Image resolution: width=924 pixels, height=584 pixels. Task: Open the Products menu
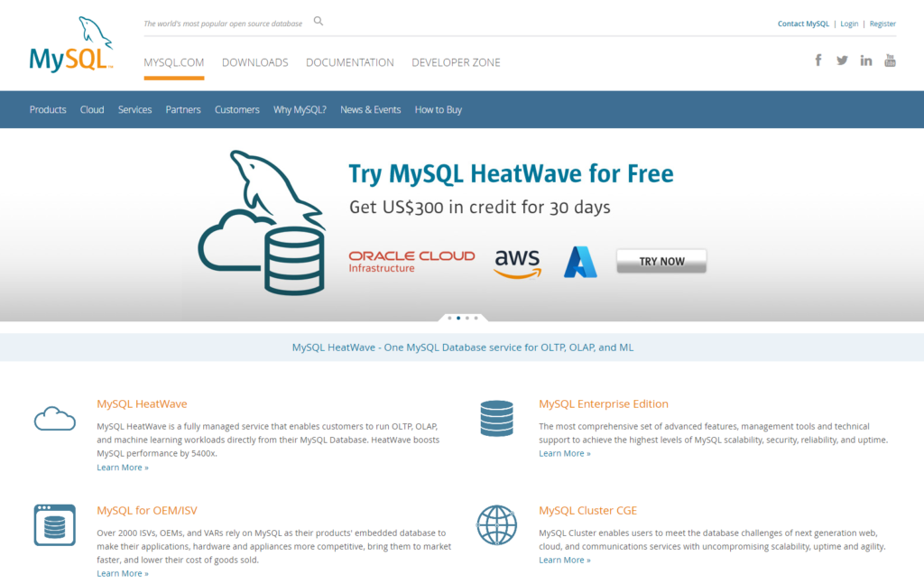(48, 109)
